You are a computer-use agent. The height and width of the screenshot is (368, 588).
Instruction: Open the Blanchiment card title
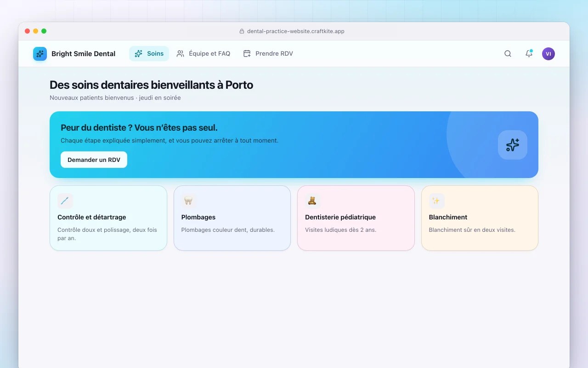[448, 217]
